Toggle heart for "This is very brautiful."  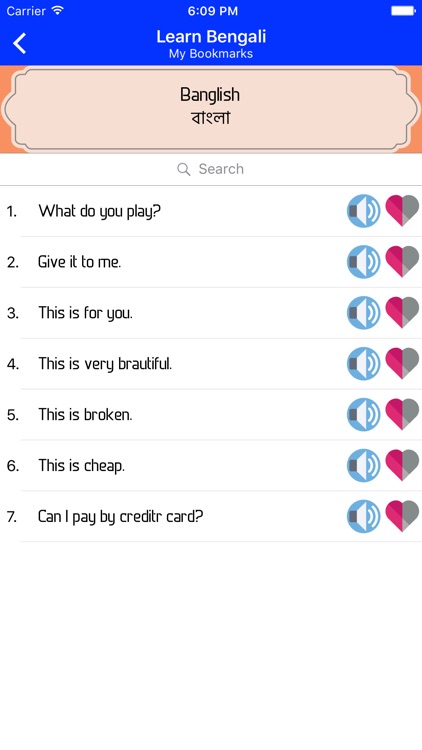(x=402, y=364)
